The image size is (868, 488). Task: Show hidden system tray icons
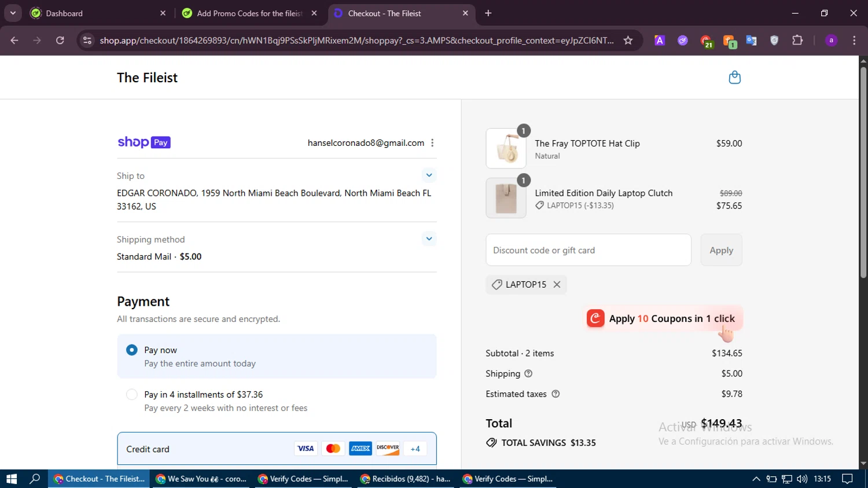(x=756, y=479)
